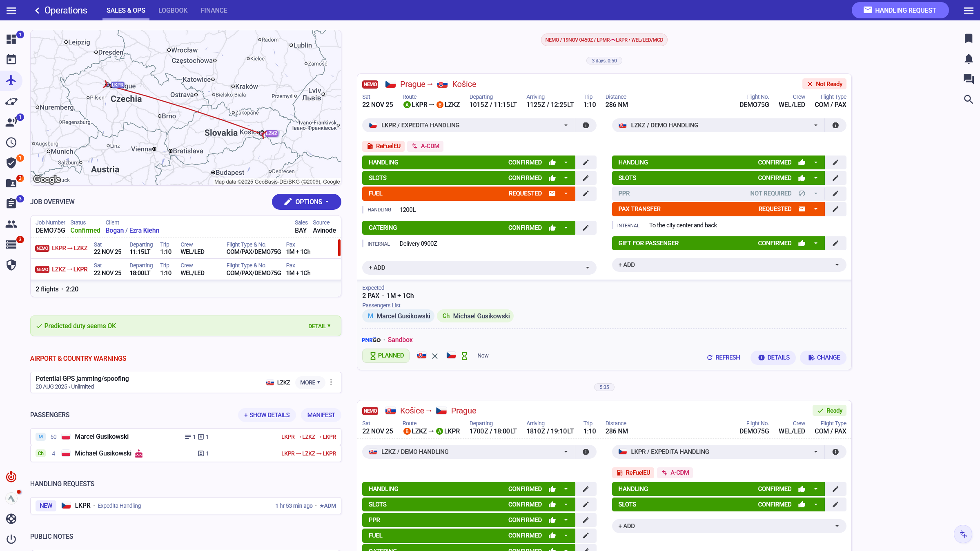Expand the OPTIONS dropdown button
The image size is (980, 551).
point(307,202)
